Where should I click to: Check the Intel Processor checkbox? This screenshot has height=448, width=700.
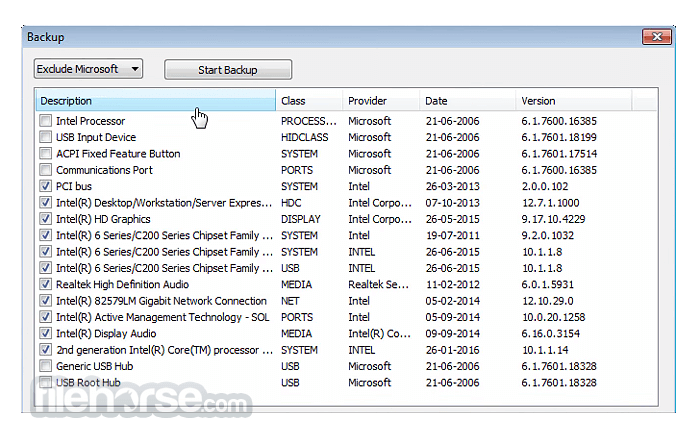[x=46, y=121]
